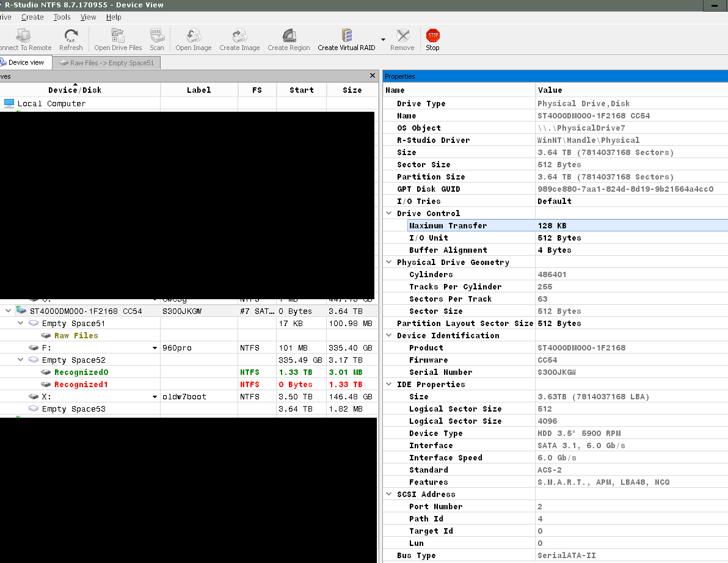Collapse the Drive Control property group
This screenshot has height=563, width=728.
tap(389, 213)
